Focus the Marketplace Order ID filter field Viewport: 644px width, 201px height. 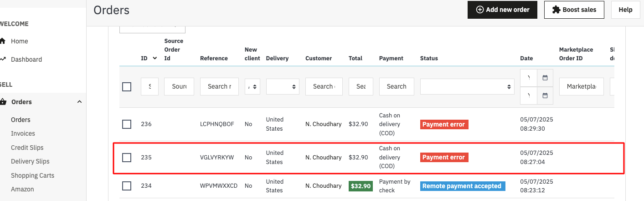pos(582,86)
